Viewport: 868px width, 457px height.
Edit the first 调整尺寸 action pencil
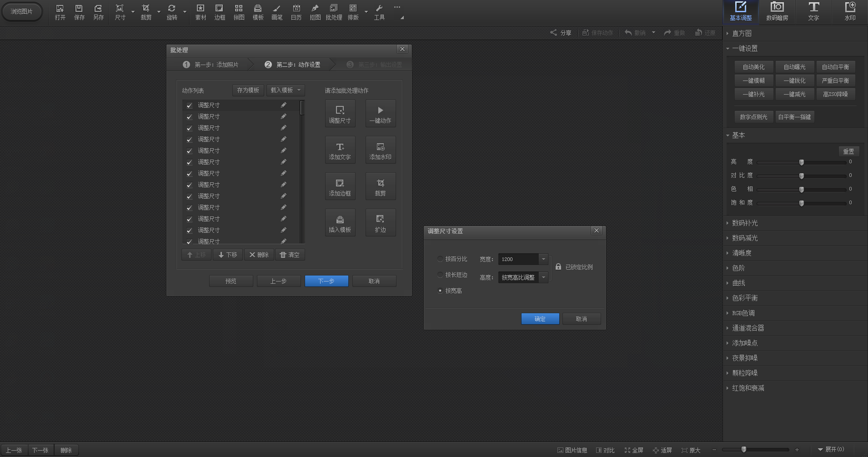pyautogui.click(x=283, y=105)
